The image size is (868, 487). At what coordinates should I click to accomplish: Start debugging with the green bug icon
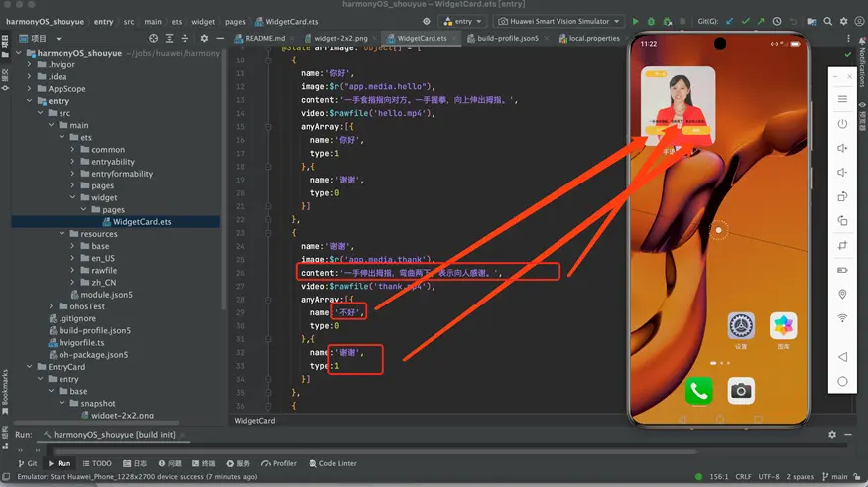[x=651, y=21]
